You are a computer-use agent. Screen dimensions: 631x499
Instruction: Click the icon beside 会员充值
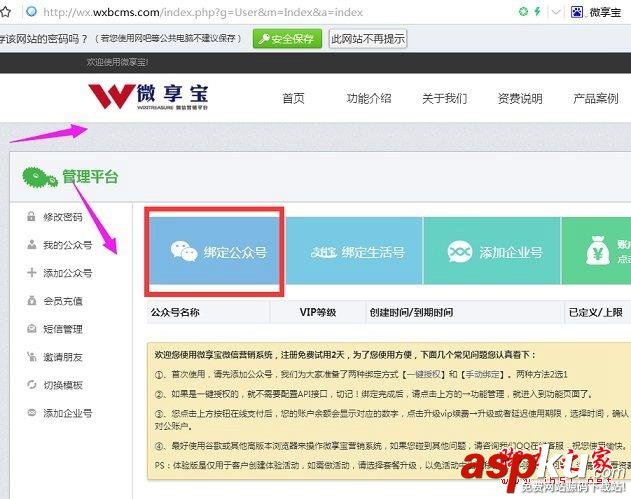(x=31, y=301)
